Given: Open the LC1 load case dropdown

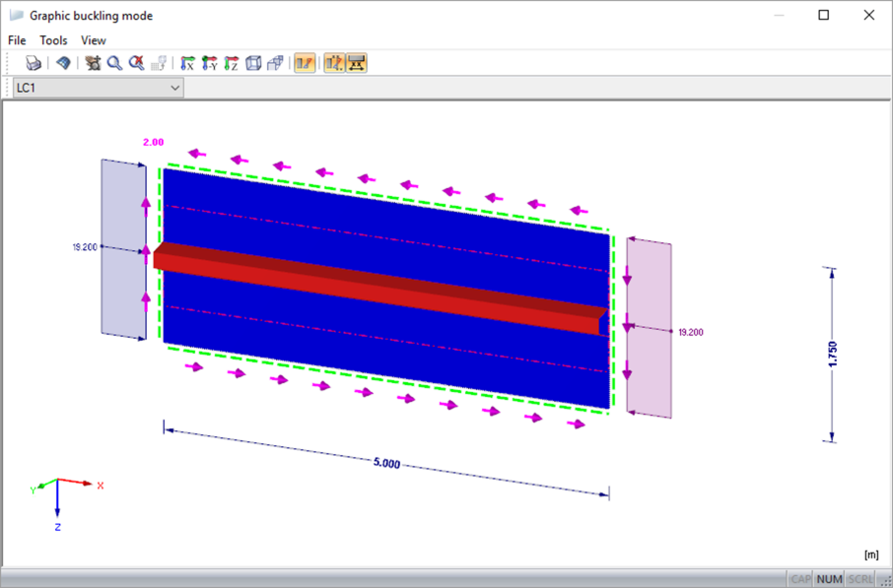Looking at the screenshot, I should pyautogui.click(x=175, y=87).
